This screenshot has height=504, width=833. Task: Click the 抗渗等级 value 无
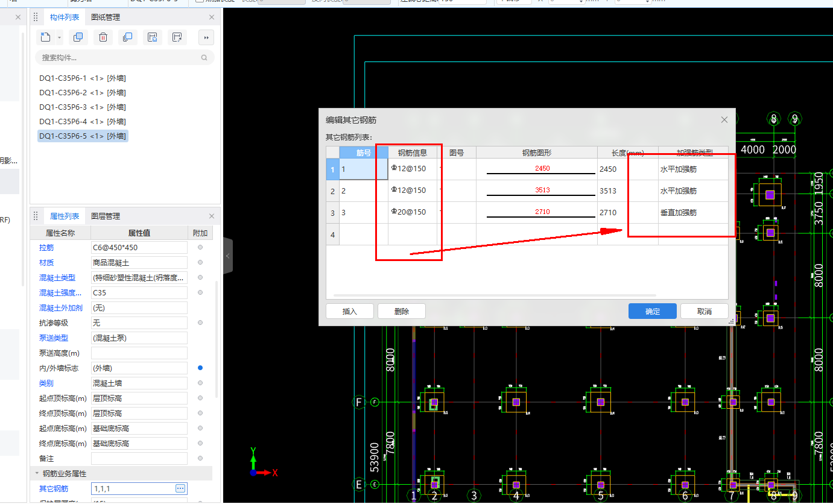coord(139,323)
